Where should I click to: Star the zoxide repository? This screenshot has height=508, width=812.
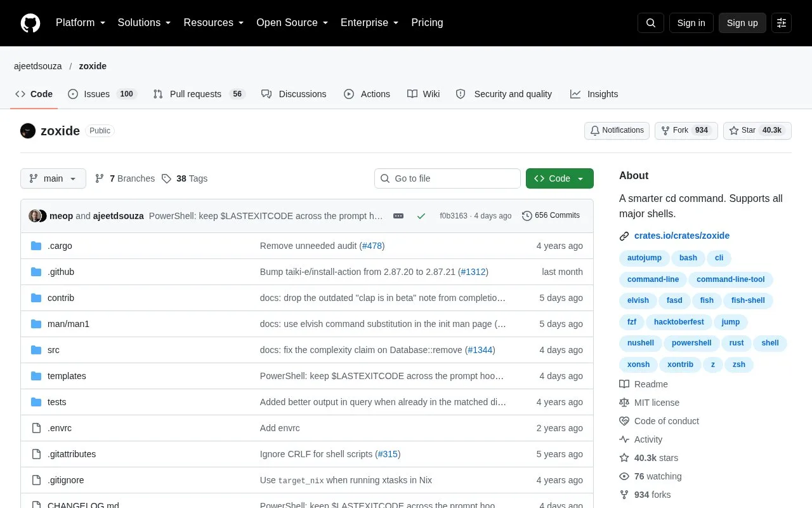tap(757, 131)
